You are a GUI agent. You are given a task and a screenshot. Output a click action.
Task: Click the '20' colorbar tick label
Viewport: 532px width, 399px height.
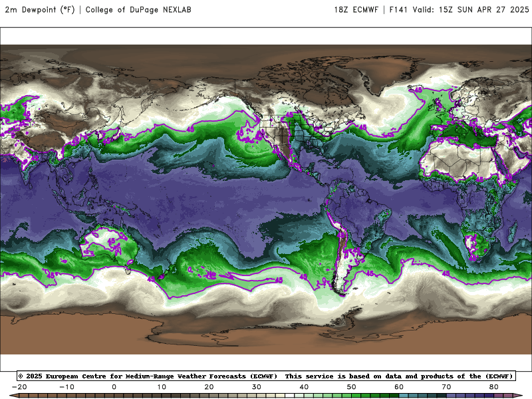click(x=209, y=387)
